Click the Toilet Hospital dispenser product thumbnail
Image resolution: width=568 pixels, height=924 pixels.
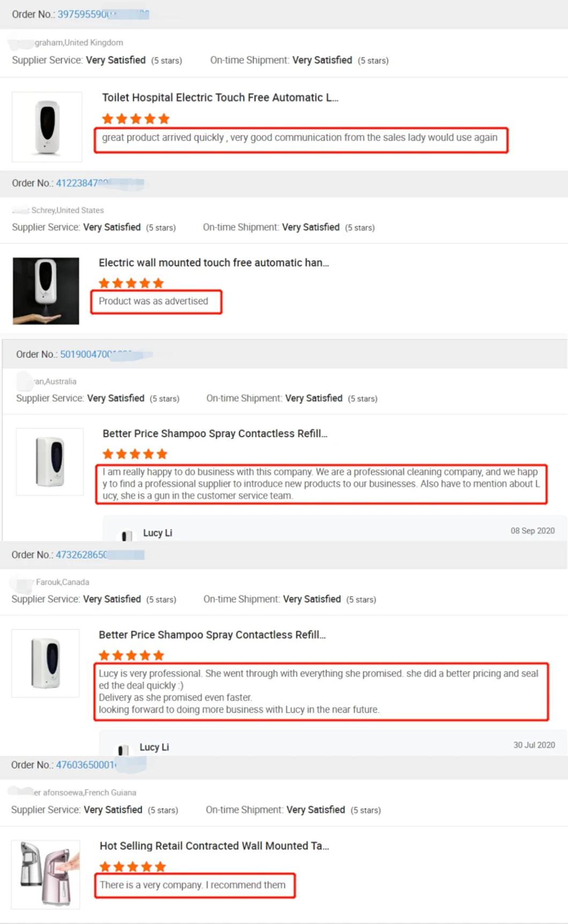pos(47,127)
